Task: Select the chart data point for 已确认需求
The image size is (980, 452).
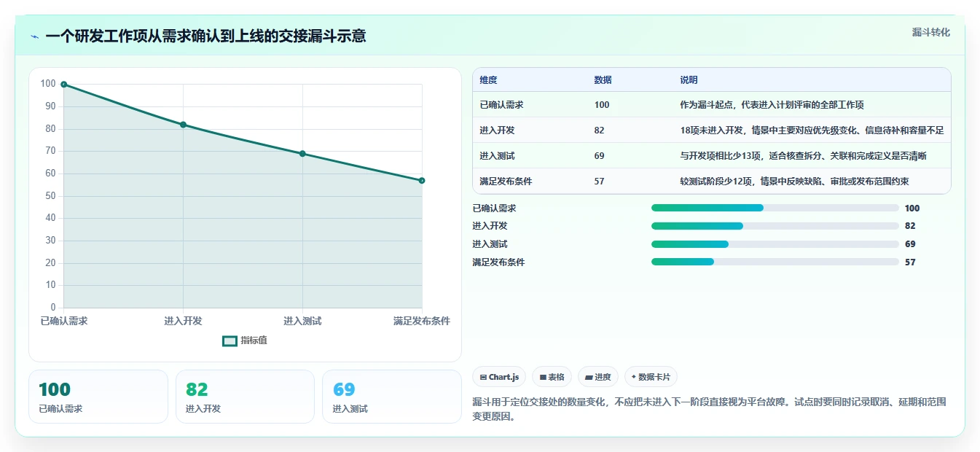Action: point(64,85)
